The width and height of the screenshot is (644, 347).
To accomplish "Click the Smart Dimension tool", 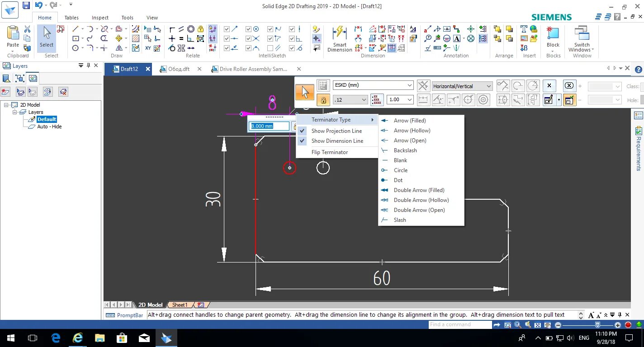I will 340,39.
